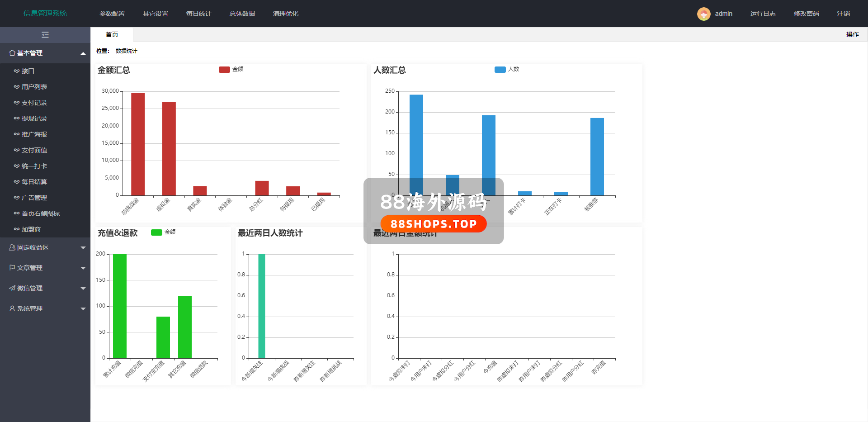Click the person icon beside 系统管理
Viewport: 868px width, 422px height.
[12, 308]
